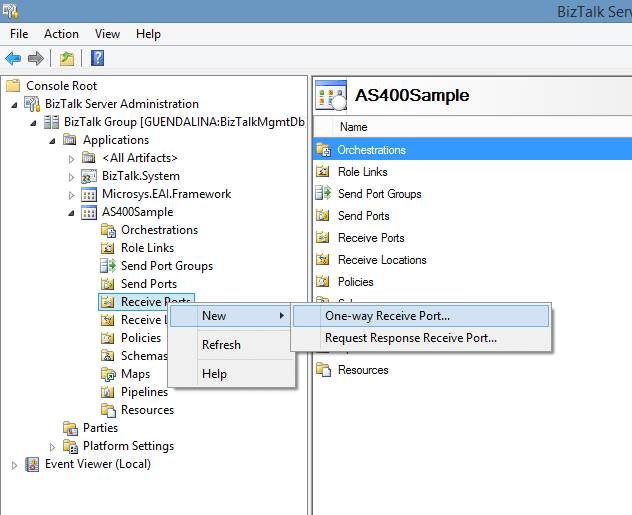Collapse the Applications node

coord(52,141)
